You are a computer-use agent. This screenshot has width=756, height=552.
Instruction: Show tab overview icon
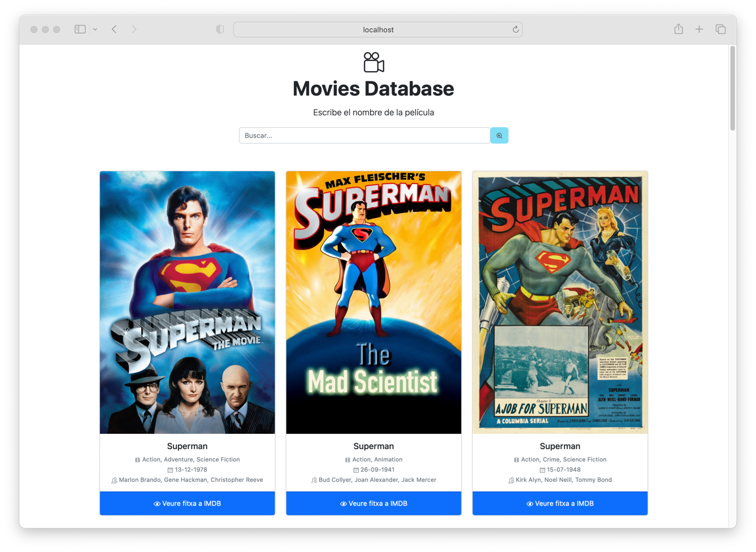click(x=720, y=29)
